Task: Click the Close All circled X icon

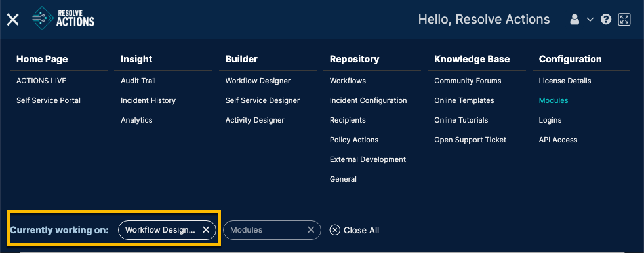Action: (x=334, y=230)
